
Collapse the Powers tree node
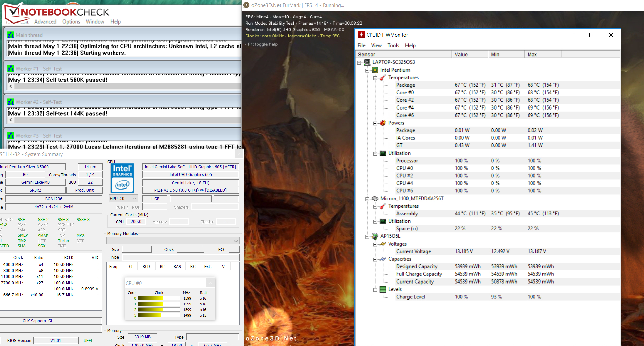tap(375, 123)
